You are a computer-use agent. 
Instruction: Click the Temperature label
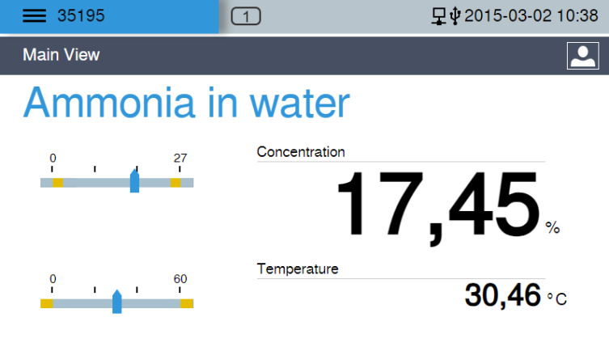(x=298, y=269)
